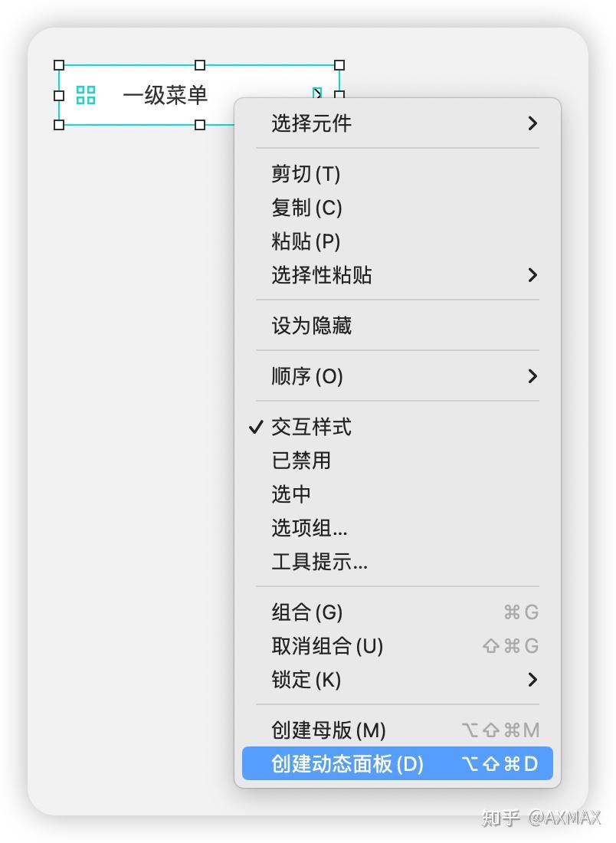Click the grid icon beside 一级菜单 widget
Viewport: 616px width, 843px height.
point(85,95)
